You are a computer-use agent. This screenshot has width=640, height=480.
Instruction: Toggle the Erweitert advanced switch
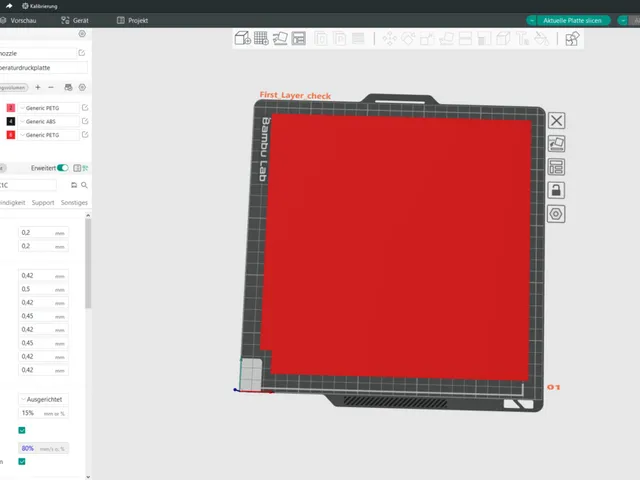pyautogui.click(x=62, y=168)
